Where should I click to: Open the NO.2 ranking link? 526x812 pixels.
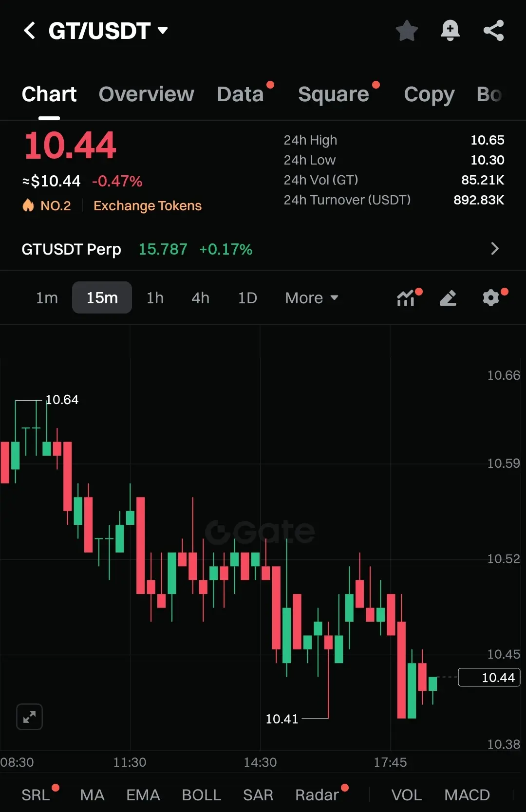pyautogui.click(x=56, y=206)
